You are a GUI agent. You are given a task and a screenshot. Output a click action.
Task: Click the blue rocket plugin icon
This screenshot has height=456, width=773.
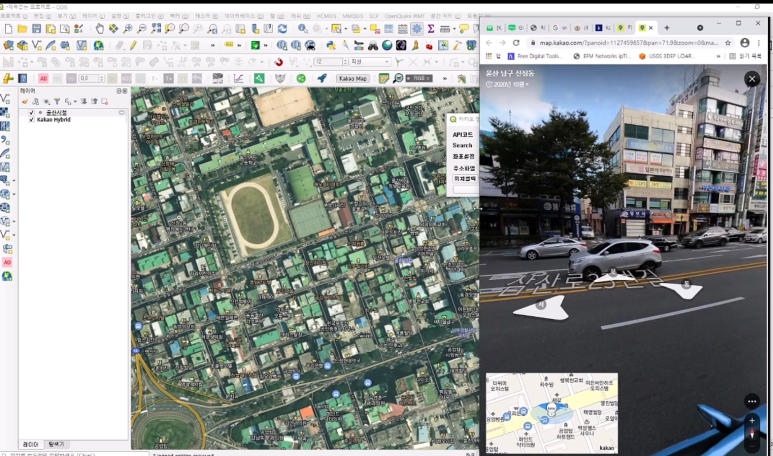coord(322,78)
